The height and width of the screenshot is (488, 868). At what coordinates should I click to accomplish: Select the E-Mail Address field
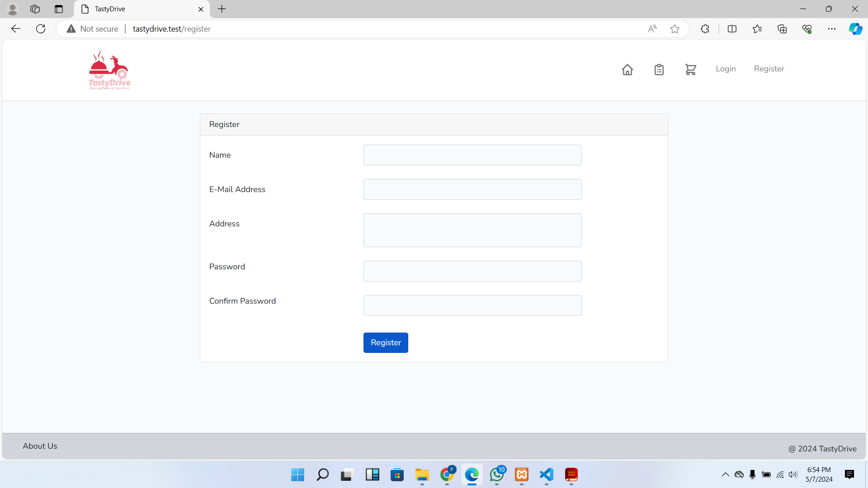[x=473, y=189]
